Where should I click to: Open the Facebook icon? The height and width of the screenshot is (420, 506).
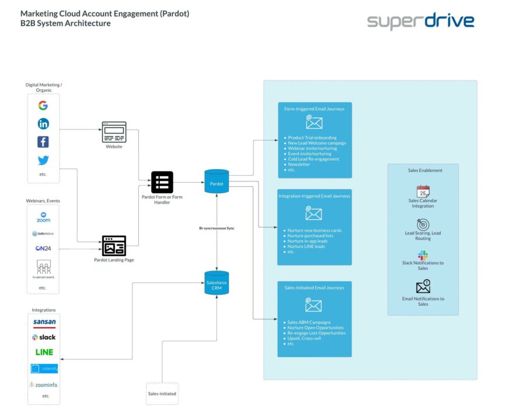(x=43, y=142)
